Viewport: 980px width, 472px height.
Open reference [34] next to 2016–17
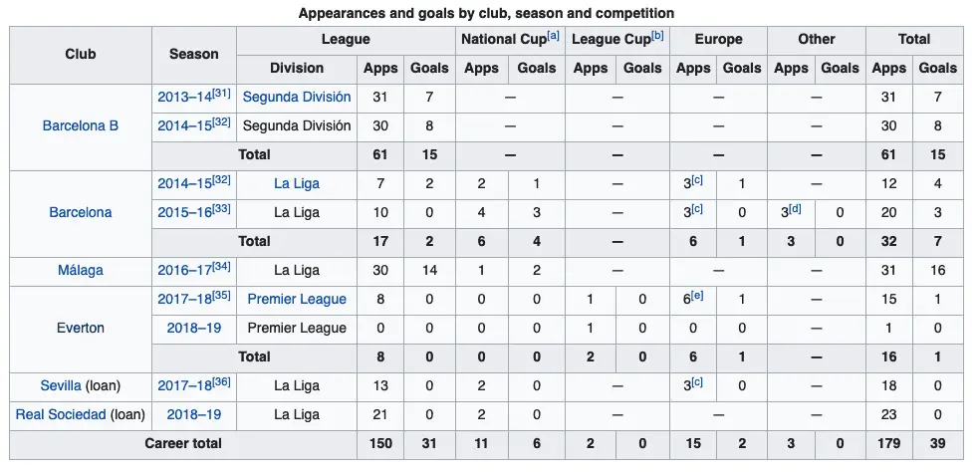[221, 266]
